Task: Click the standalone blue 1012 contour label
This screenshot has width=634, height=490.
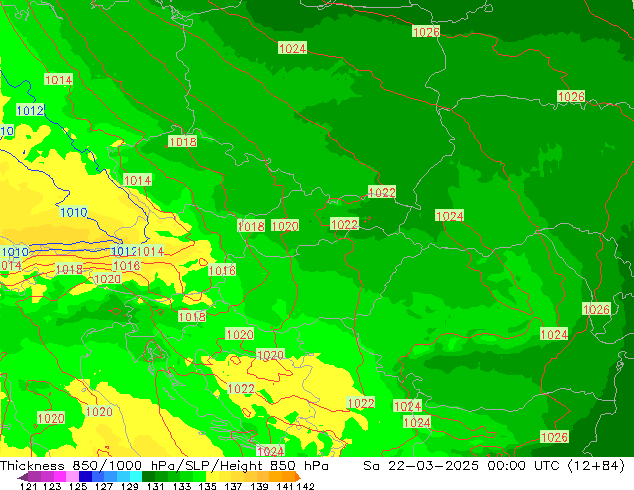Action: (x=30, y=110)
